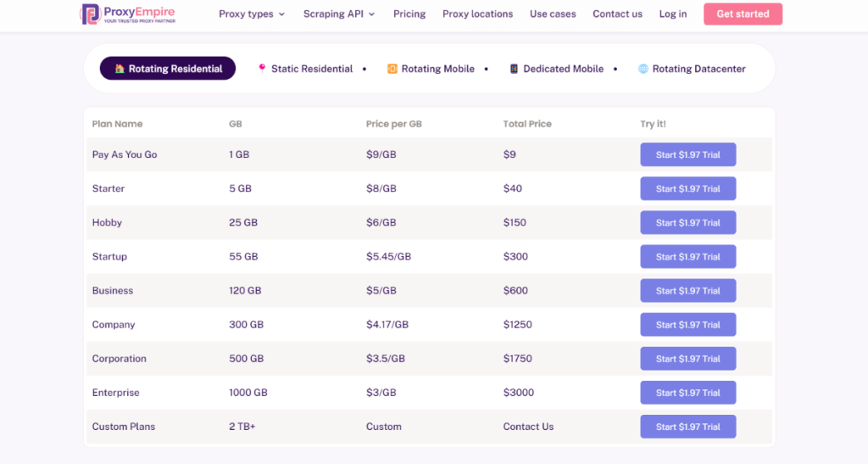Switch to the Static Residential tab
The image size is (868, 464).
(311, 69)
